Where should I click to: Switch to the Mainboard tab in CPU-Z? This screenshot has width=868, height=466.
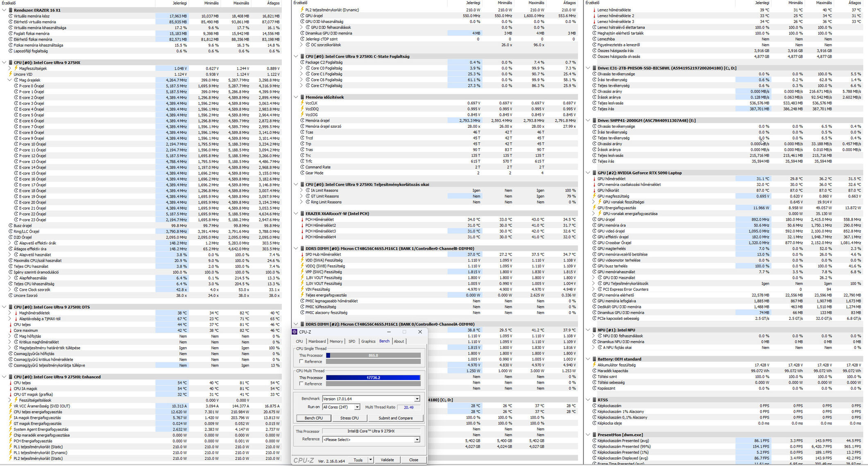tap(317, 342)
